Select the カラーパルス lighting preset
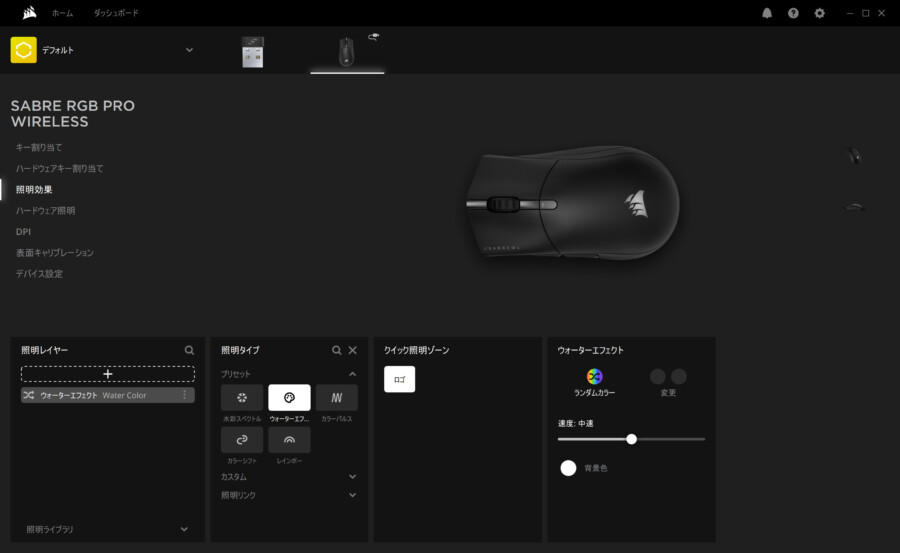 tap(336, 398)
